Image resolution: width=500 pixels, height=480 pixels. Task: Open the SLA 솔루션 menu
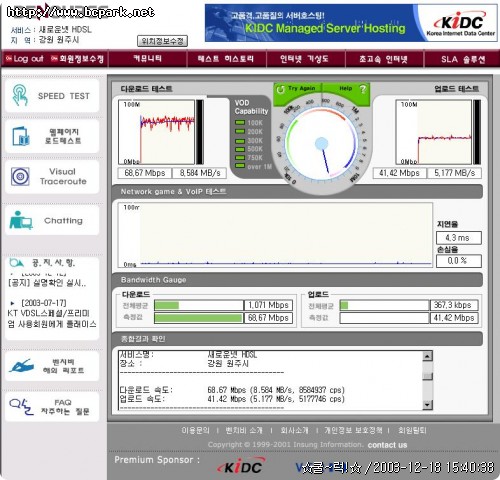tap(463, 59)
